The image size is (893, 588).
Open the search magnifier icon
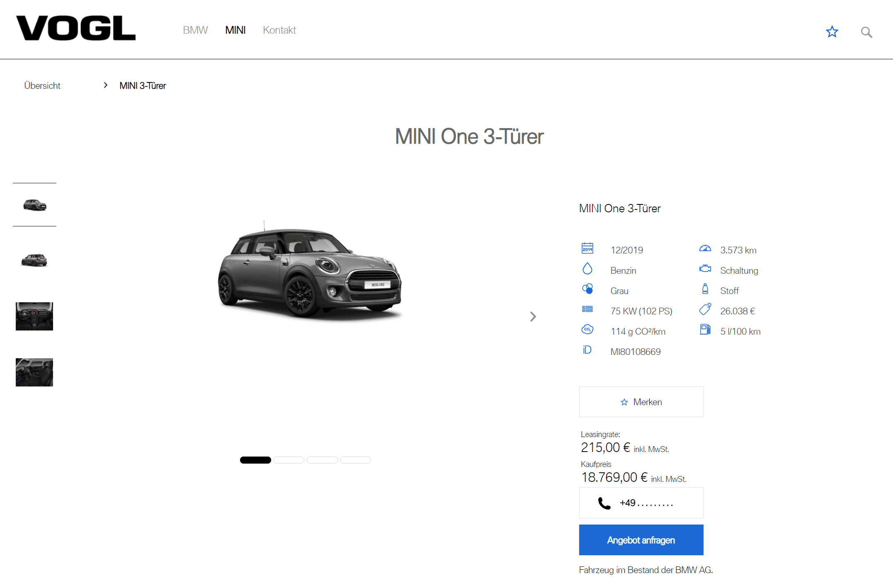click(x=866, y=32)
